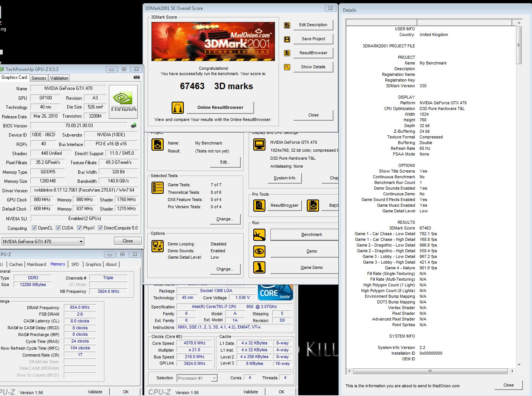Click the NVIDIA logo in GPU-Z

[123, 102]
